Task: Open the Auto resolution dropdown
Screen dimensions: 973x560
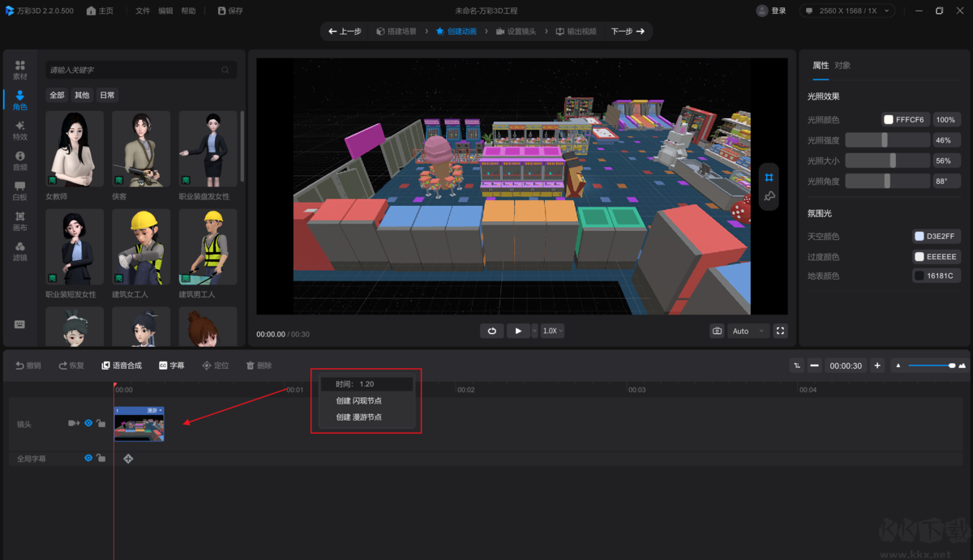Action: (x=748, y=331)
